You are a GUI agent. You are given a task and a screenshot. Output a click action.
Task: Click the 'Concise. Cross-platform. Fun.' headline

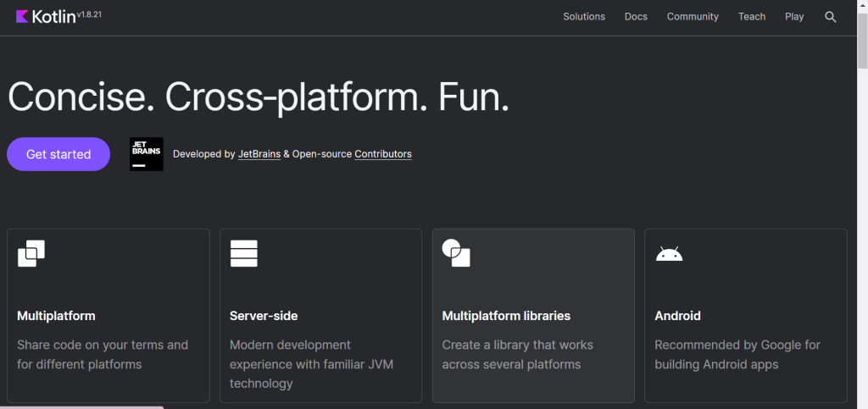click(258, 97)
